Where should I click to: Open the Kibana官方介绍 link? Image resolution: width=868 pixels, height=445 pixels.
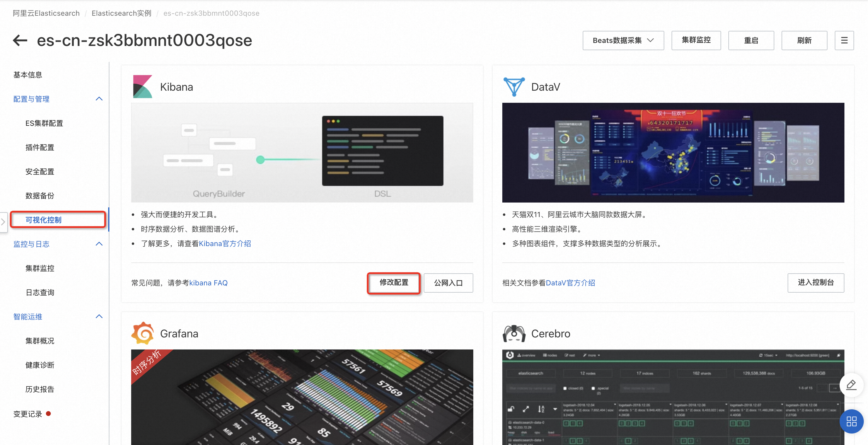click(x=225, y=243)
